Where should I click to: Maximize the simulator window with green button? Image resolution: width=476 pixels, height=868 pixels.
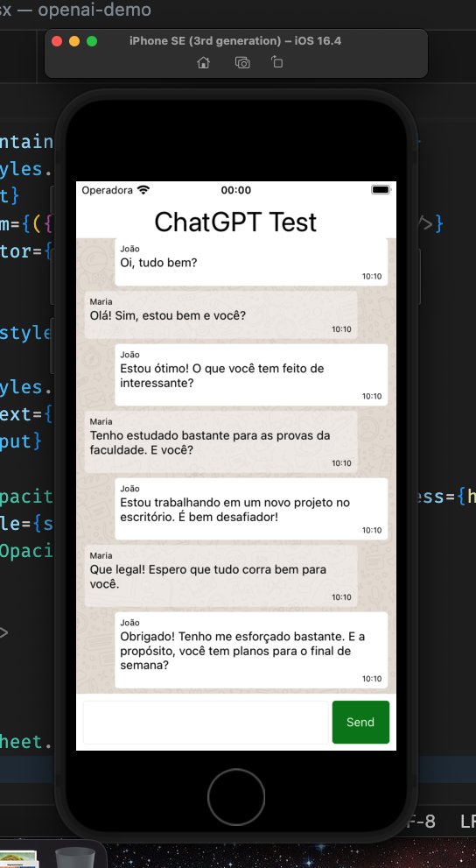pyautogui.click(x=93, y=41)
